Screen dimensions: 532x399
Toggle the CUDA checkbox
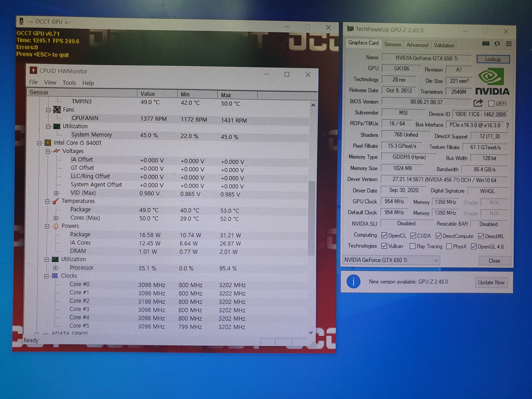(413, 236)
